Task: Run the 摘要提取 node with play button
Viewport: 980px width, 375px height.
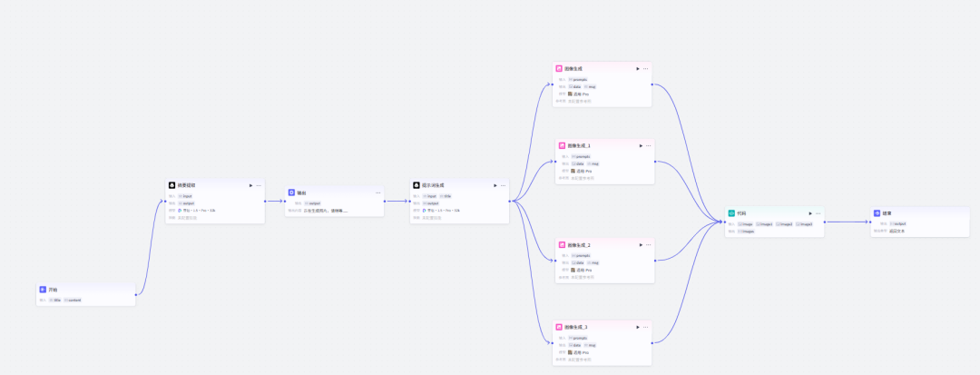Action: click(x=250, y=185)
